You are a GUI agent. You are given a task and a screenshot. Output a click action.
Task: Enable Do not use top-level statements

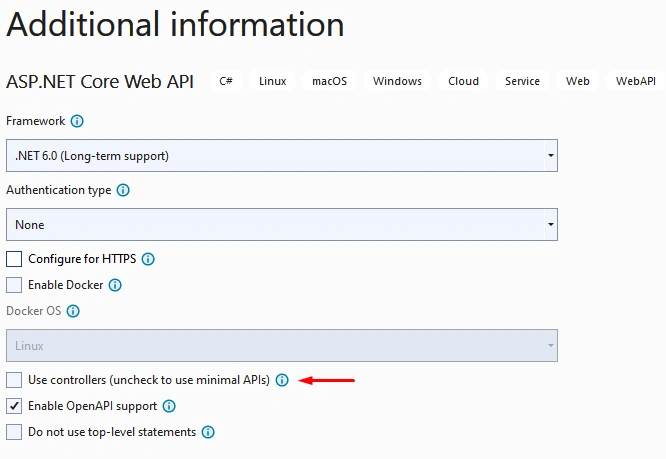[14, 432]
